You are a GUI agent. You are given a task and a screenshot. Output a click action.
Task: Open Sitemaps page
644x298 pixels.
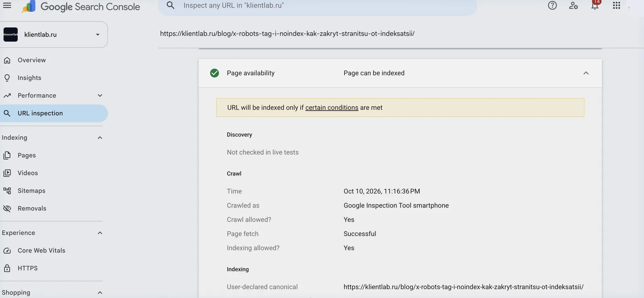click(31, 190)
